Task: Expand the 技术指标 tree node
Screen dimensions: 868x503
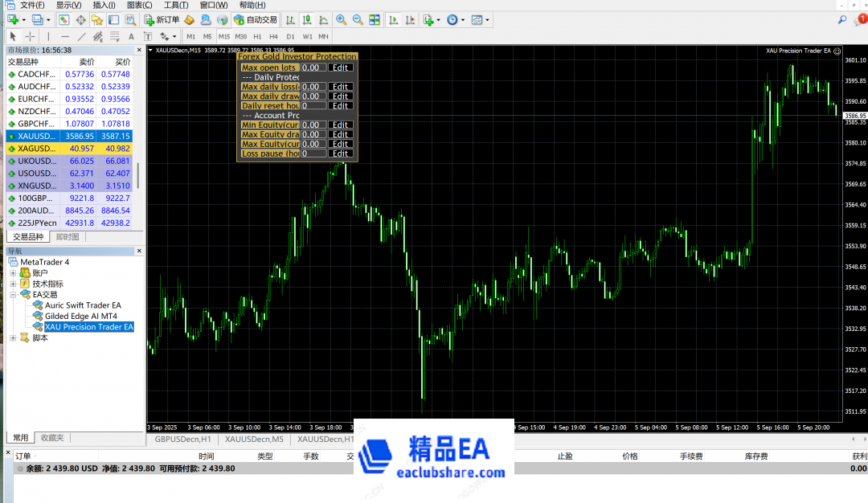Action: (x=14, y=284)
